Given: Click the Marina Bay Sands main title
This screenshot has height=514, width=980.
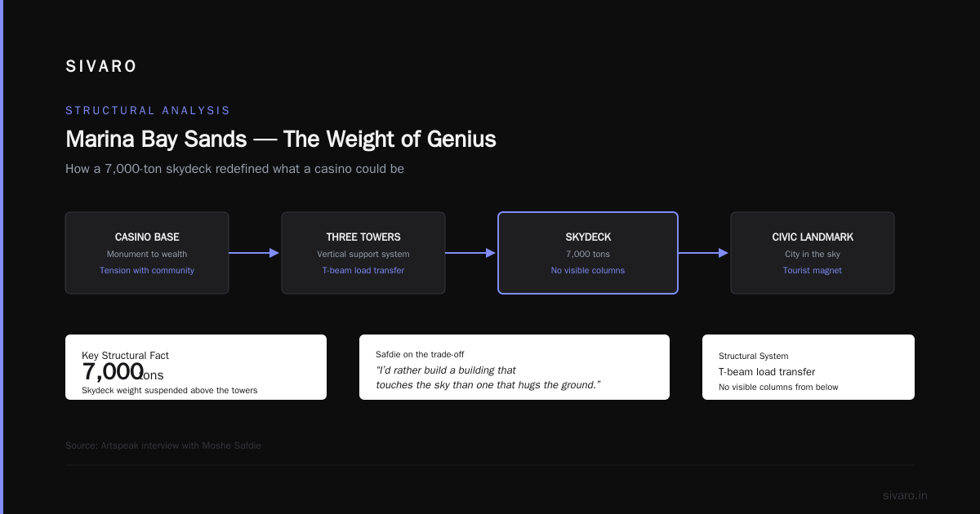Looking at the screenshot, I should click(281, 139).
